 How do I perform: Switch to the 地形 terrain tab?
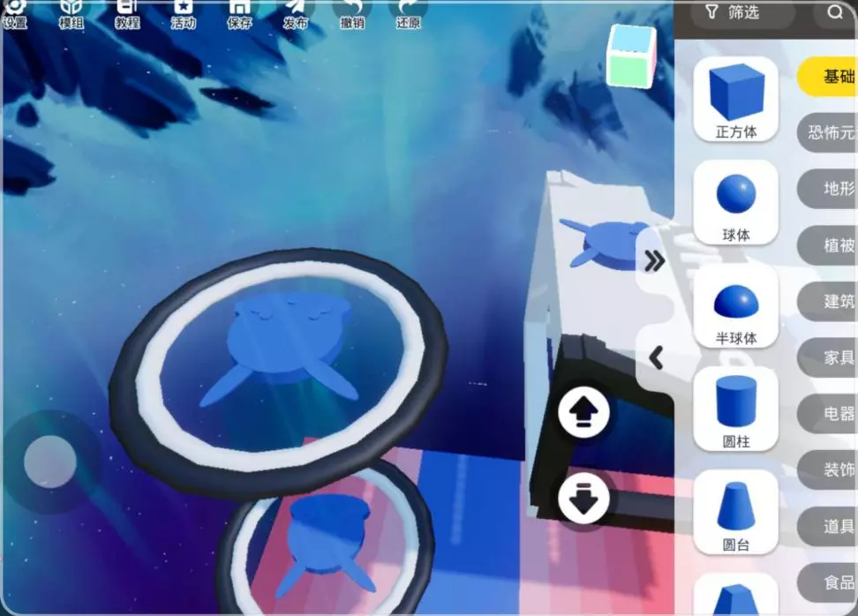pyautogui.click(x=834, y=189)
